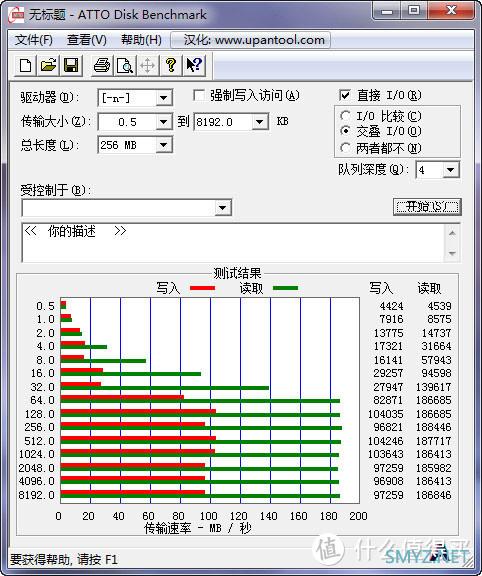The image size is (482, 576).
Task: Maximize the ATTO window
Action: coord(414,11)
